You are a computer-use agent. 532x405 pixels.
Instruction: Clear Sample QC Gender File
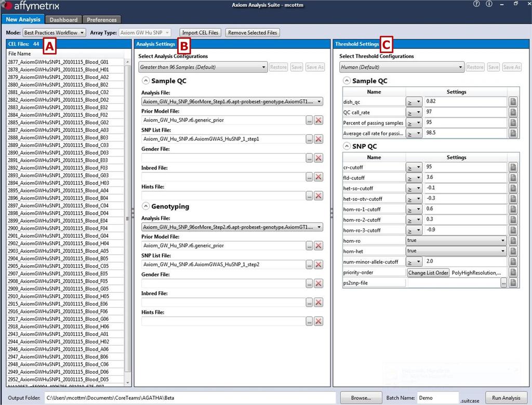click(x=318, y=158)
